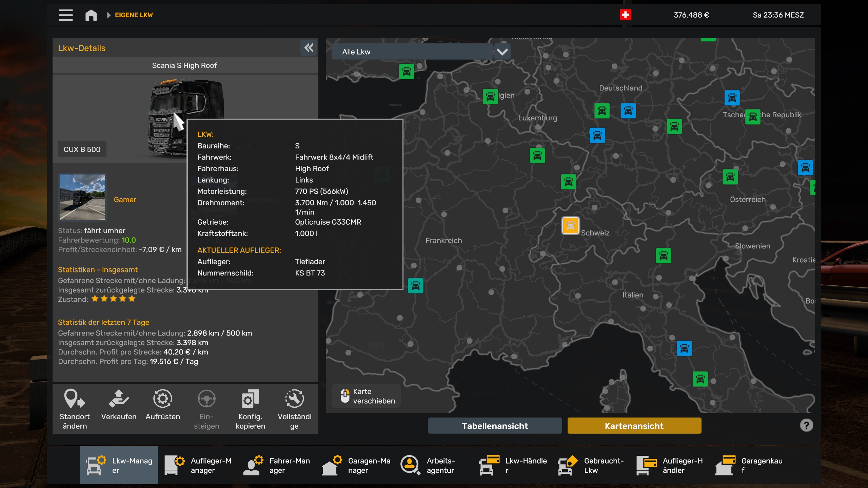
Task: Open the hamburger main menu
Action: 66,15
